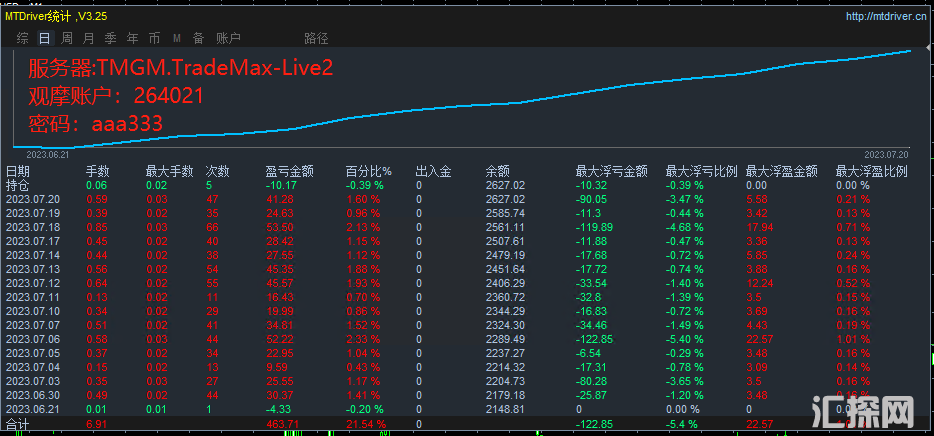The width and height of the screenshot is (934, 436).
Task: Select the 2023.07.05 date row
Action: pos(467,353)
